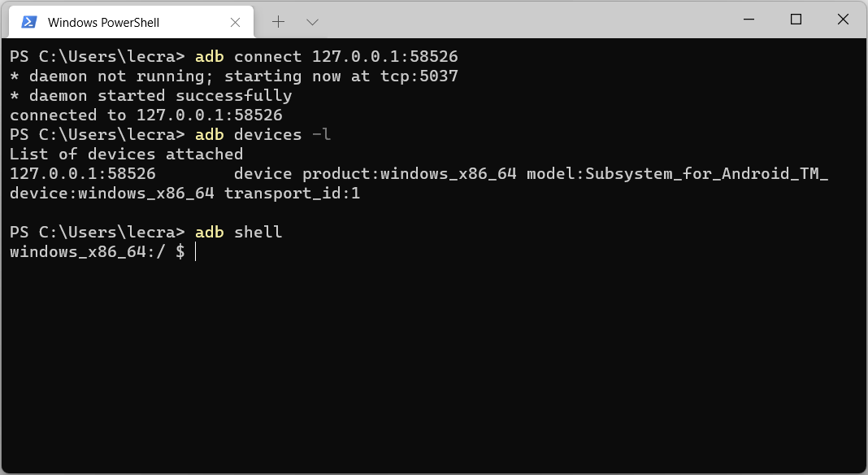
Task: Click the 'transport_id:1' text
Action: pyautogui.click(x=292, y=194)
